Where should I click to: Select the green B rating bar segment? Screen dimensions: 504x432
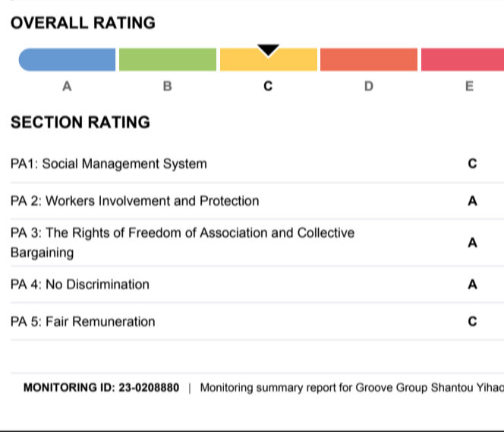168,59
